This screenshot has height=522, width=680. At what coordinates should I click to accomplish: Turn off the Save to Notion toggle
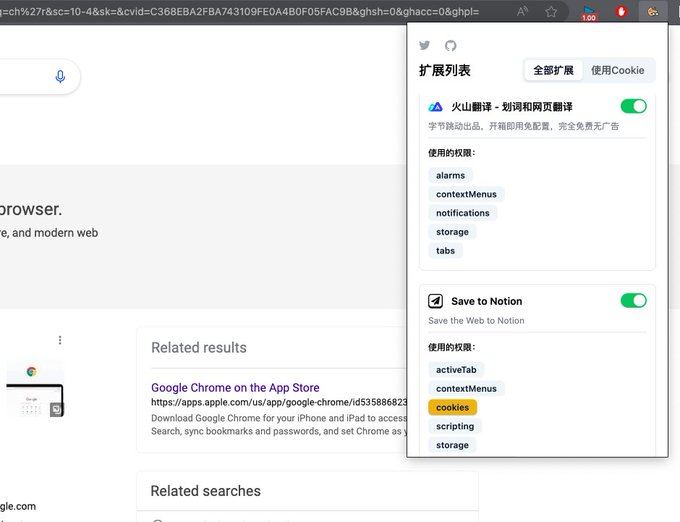[x=634, y=300]
